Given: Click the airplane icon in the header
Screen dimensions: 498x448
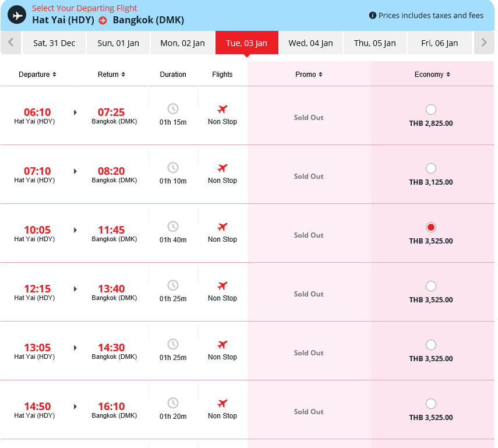Looking at the screenshot, I should tap(17, 15).
